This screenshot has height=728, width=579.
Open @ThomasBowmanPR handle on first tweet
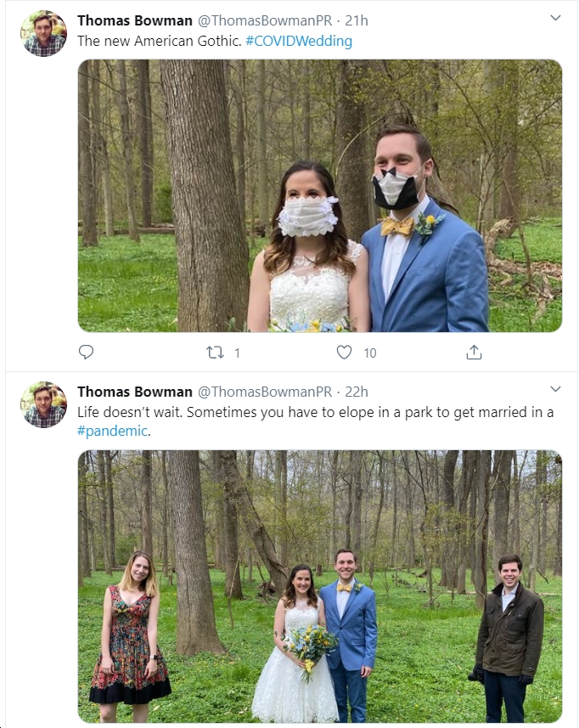point(265,20)
